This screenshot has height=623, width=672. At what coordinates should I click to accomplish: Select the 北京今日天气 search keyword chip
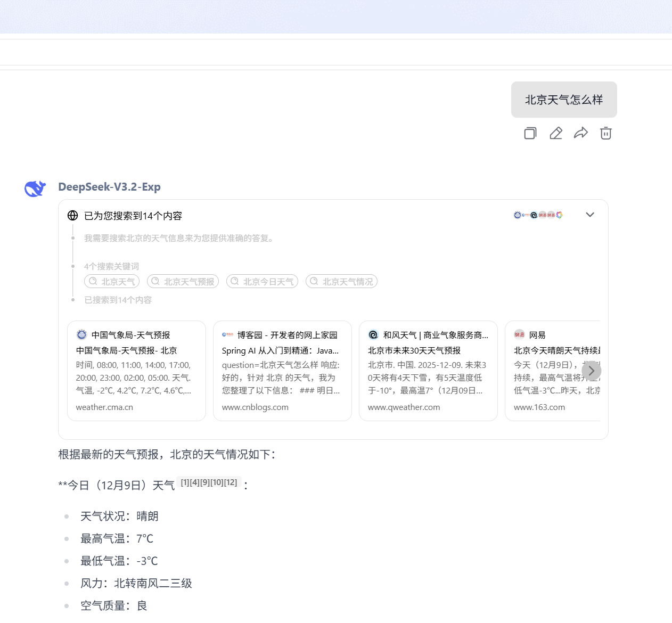262,282
